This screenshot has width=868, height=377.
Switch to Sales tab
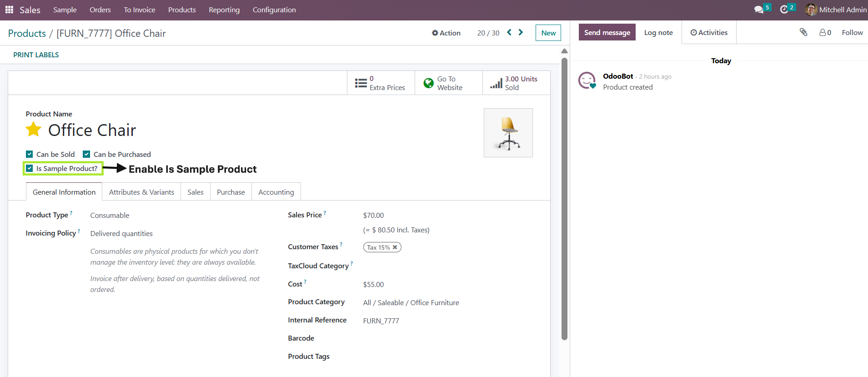point(196,192)
